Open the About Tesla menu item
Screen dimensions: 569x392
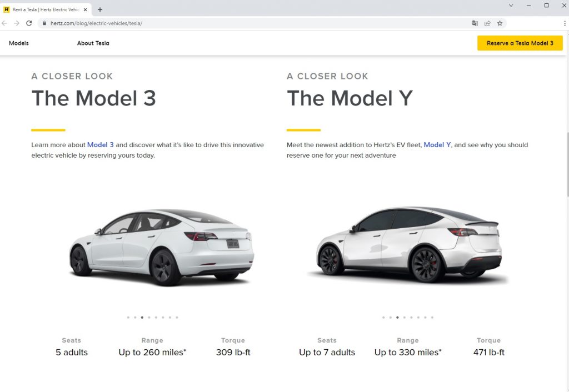click(93, 43)
